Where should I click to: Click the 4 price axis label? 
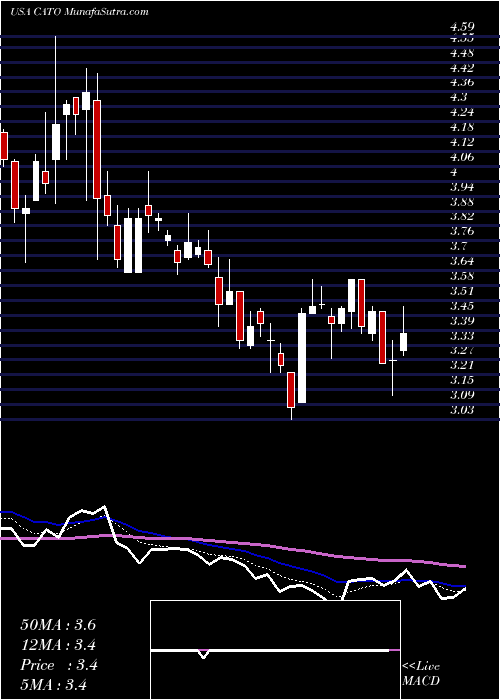pyautogui.click(x=453, y=172)
